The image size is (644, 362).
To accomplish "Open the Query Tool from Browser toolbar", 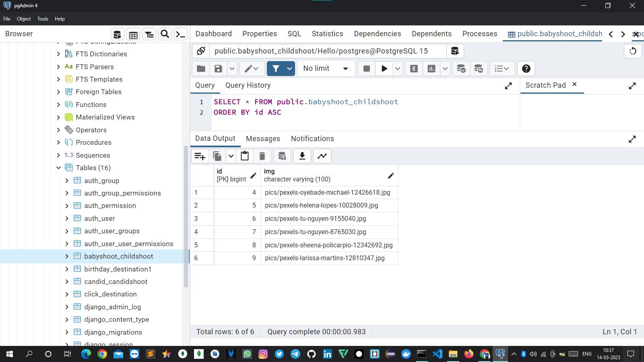I will pyautogui.click(x=117, y=34).
